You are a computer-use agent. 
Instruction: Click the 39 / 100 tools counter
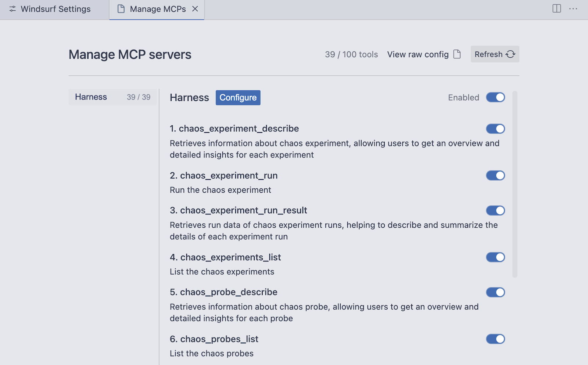(x=351, y=54)
